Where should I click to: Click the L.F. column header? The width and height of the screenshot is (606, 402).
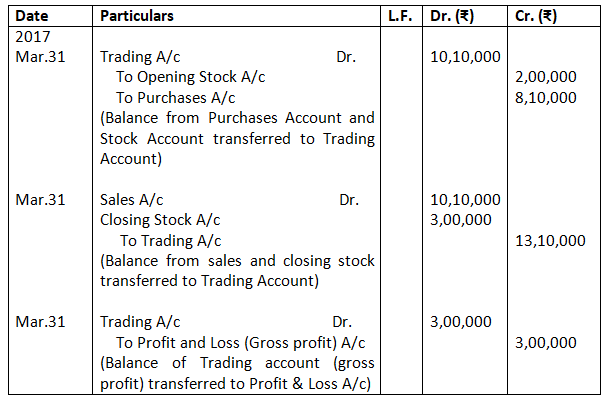pyautogui.click(x=400, y=17)
